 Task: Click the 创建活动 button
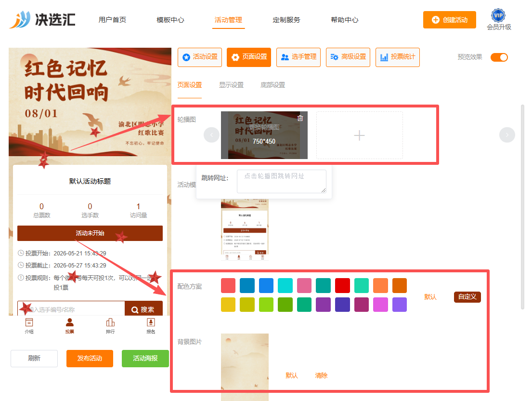coord(450,20)
